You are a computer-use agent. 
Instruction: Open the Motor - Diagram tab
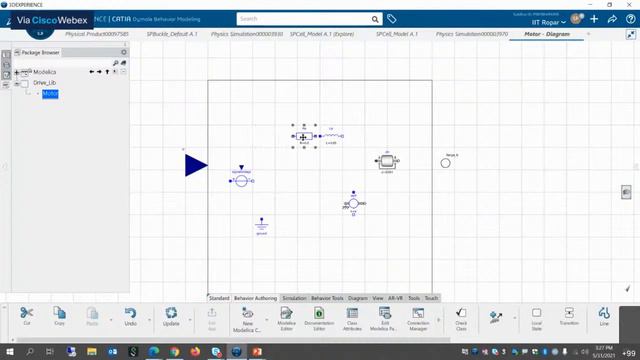click(547, 34)
